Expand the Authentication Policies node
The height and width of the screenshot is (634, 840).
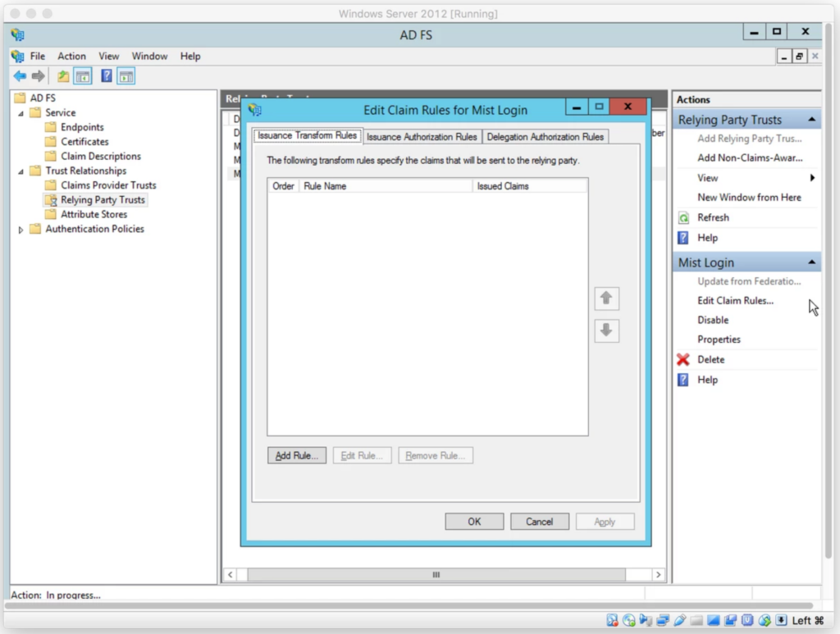click(21, 230)
